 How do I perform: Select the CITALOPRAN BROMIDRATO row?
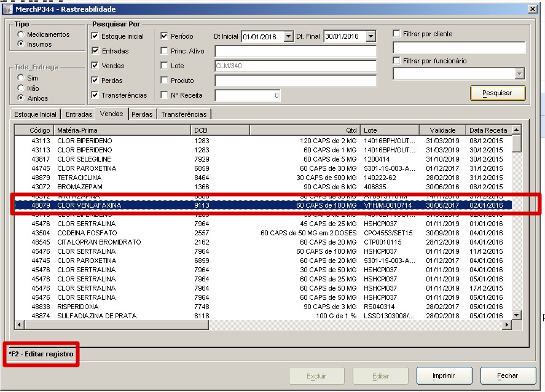(263, 242)
